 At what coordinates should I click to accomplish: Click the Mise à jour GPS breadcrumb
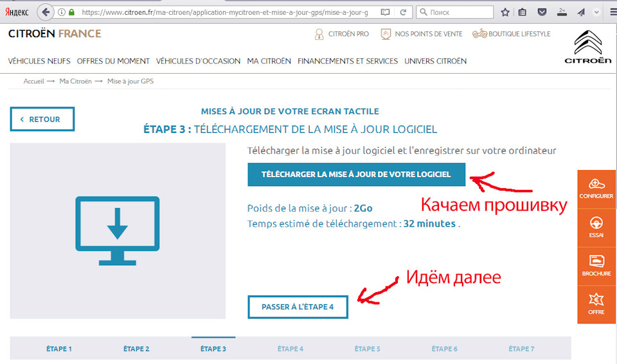130,82
